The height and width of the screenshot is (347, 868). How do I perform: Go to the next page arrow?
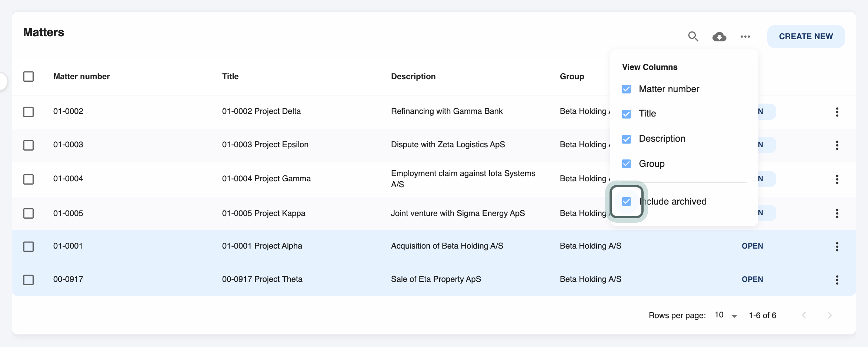[829, 315]
